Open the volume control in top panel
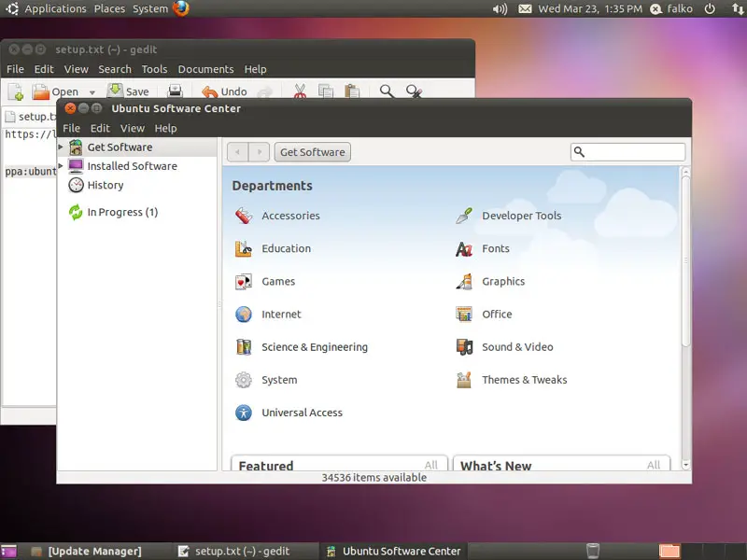The height and width of the screenshot is (560, 747). [500, 9]
